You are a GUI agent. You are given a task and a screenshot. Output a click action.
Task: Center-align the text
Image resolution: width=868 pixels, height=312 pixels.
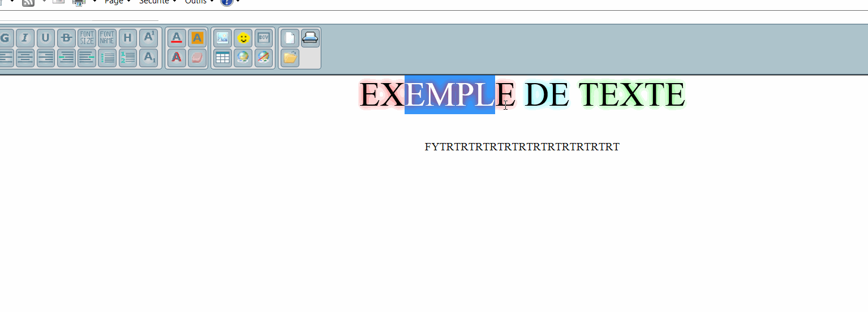[x=25, y=58]
